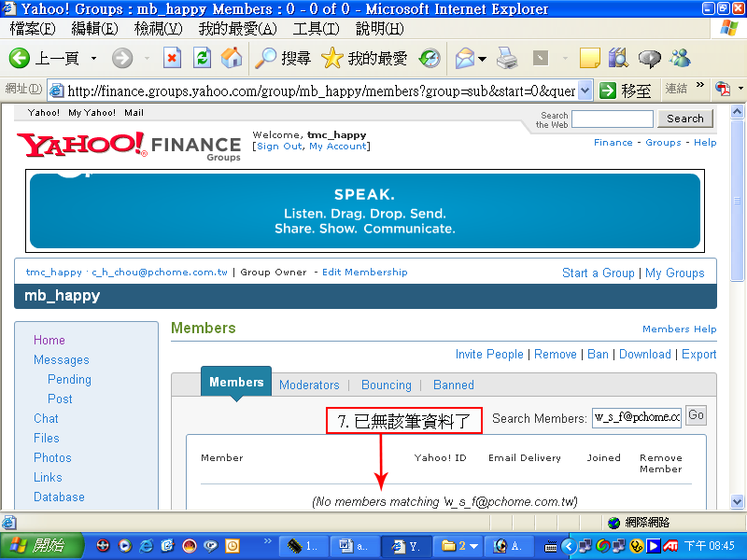Open the Database link in sidebar
The width and height of the screenshot is (747, 560).
tap(59, 497)
